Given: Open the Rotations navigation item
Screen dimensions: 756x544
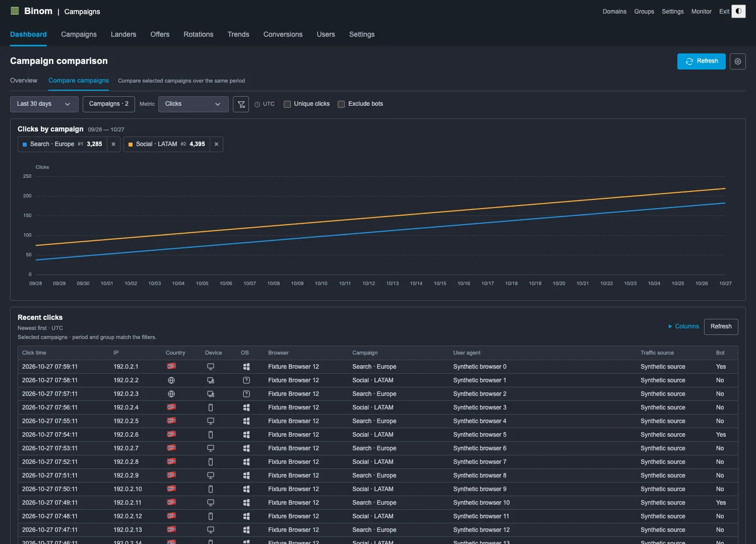Looking at the screenshot, I should [199, 34].
